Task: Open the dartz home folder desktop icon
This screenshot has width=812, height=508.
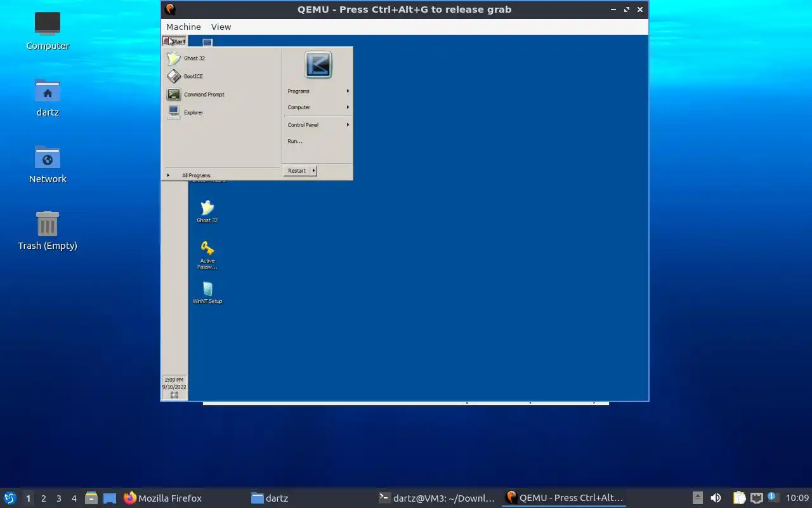Action: (x=48, y=97)
